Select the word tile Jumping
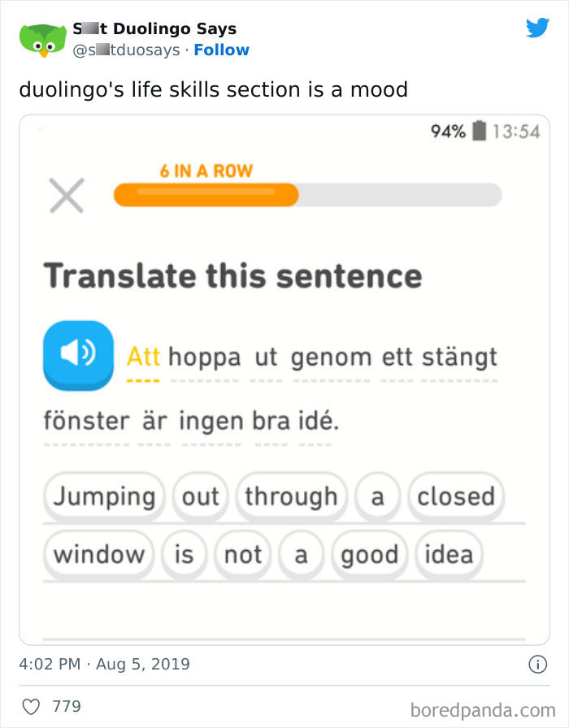The width and height of the screenshot is (569, 728). tap(104, 496)
